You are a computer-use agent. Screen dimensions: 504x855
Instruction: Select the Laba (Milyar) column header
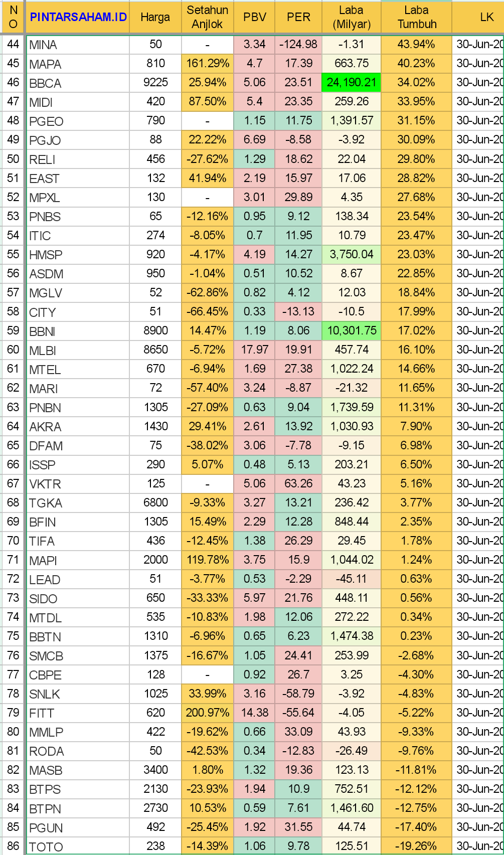click(351, 17)
